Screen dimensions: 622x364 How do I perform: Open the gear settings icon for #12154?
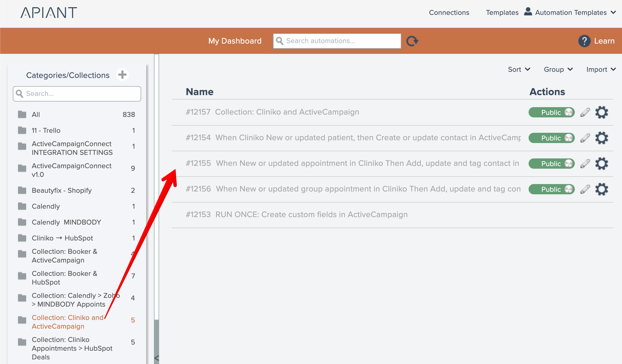point(601,138)
